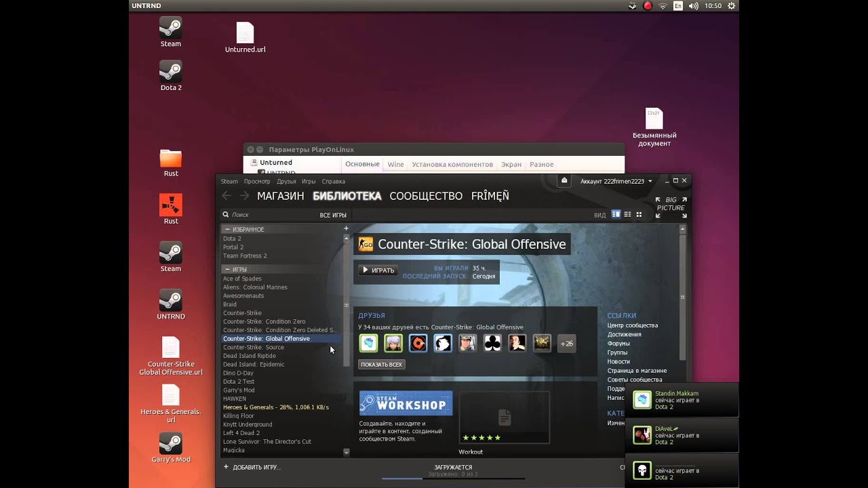Open the Wi-Fi network indicator
Screen dimensions: 868x488
tap(663, 5)
